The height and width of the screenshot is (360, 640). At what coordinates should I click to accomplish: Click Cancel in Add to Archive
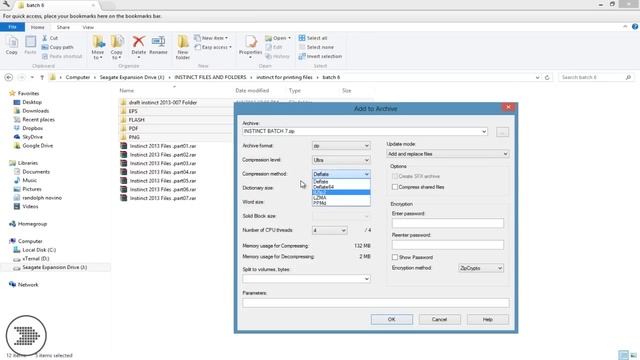[x=440, y=319]
